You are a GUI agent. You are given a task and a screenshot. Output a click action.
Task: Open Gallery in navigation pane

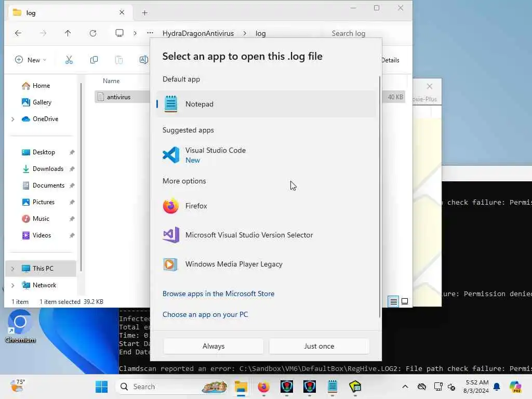click(42, 102)
